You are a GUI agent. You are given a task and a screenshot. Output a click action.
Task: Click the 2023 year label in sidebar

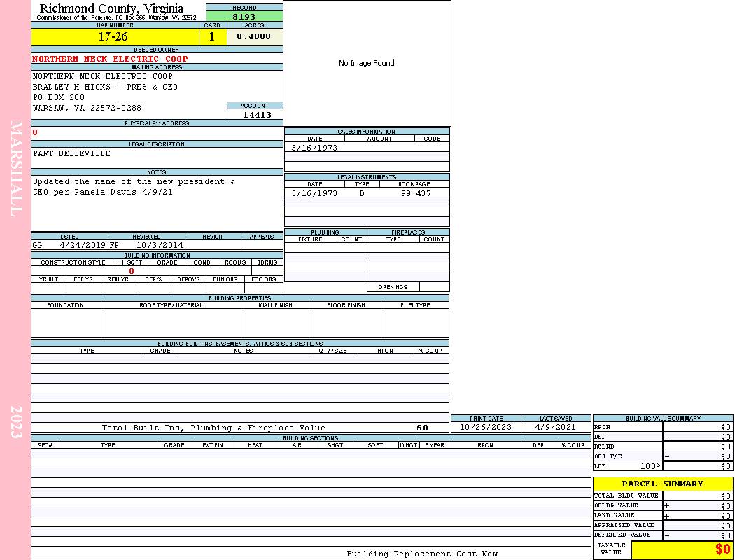17,421
